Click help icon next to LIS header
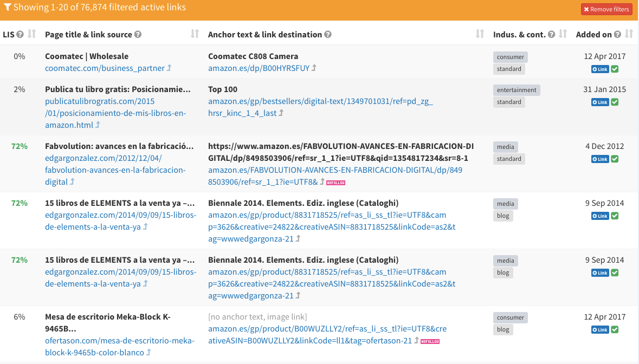This screenshot has height=364, width=639. pyautogui.click(x=20, y=35)
